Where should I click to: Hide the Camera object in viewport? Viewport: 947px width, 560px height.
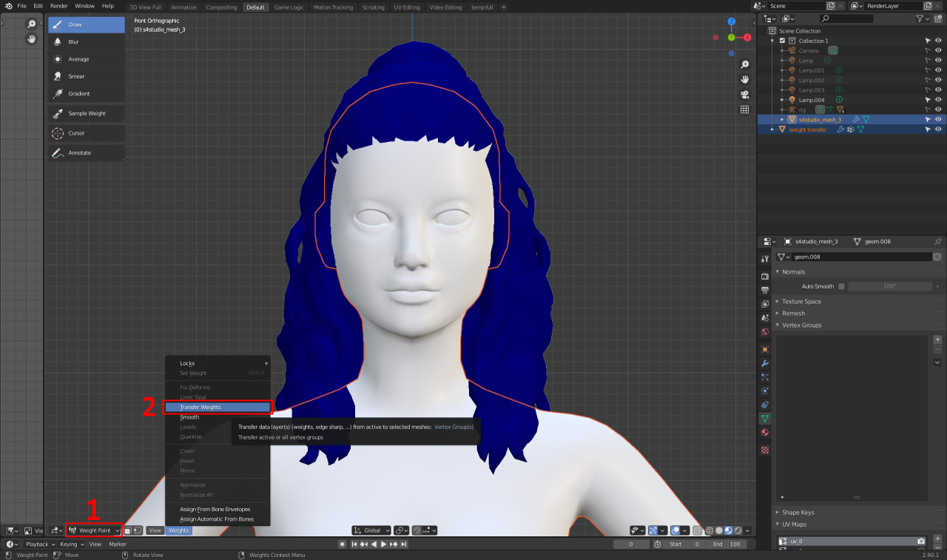pos(938,50)
